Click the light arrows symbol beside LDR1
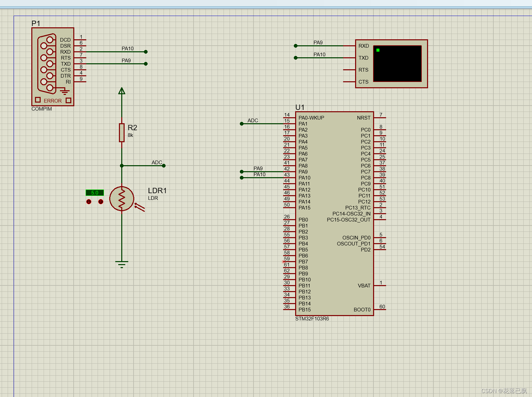 140,207
